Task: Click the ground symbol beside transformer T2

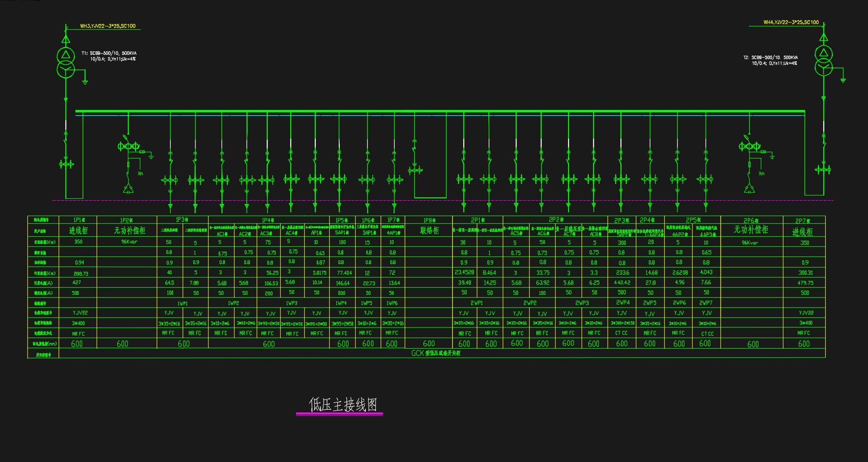Action: 843,79
